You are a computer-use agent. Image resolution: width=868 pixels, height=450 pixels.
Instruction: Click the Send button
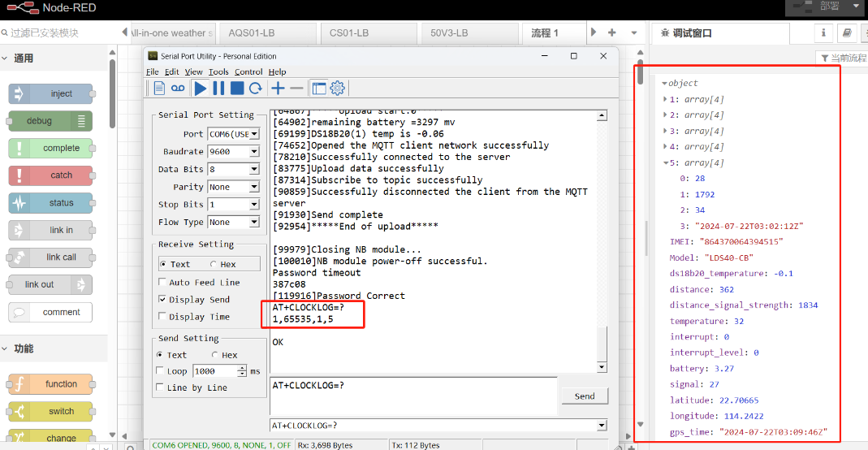[585, 396]
